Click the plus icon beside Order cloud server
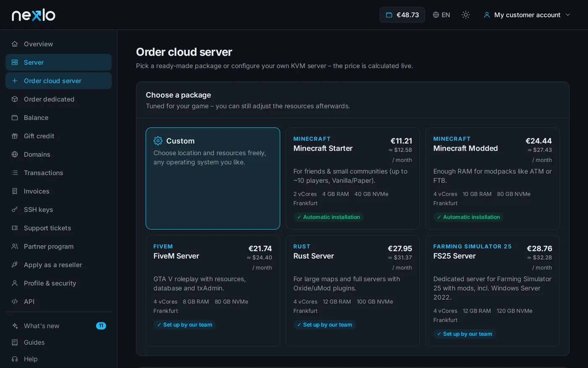The width and height of the screenshot is (588, 368). tap(15, 81)
